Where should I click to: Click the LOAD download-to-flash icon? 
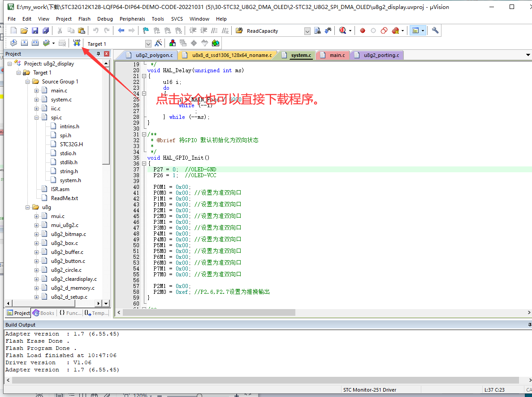click(77, 43)
